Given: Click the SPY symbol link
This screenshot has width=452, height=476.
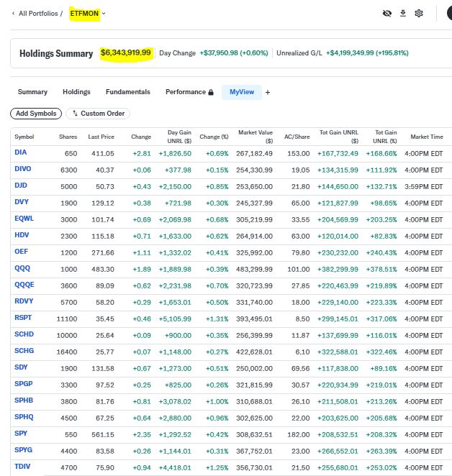Looking at the screenshot, I should coord(21,433).
